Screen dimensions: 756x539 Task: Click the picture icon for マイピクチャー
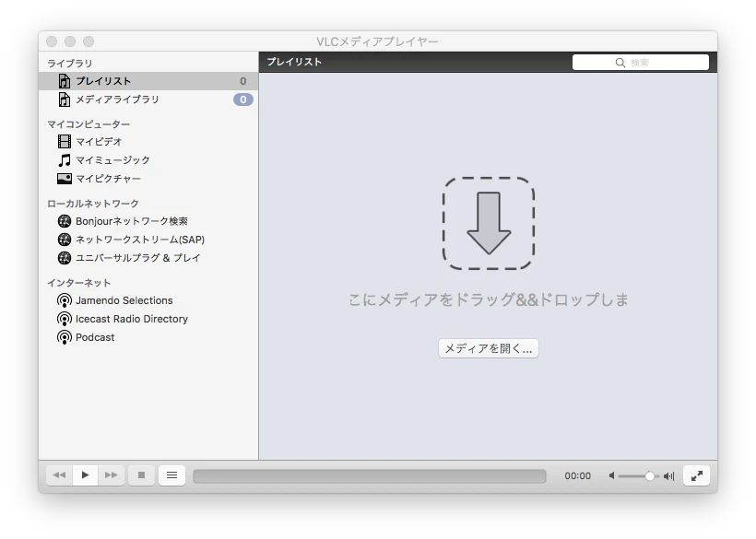[x=65, y=179]
